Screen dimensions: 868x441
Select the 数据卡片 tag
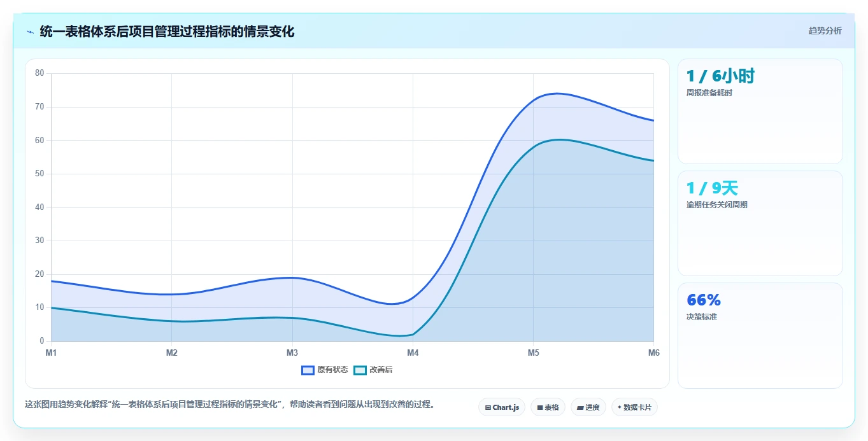click(x=634, y=407)
